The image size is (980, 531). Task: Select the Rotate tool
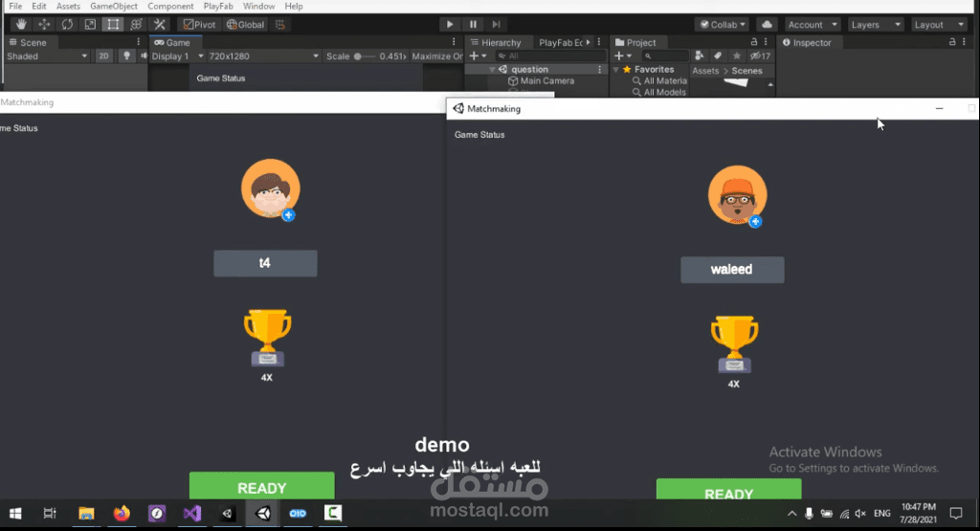coord(67,24)
